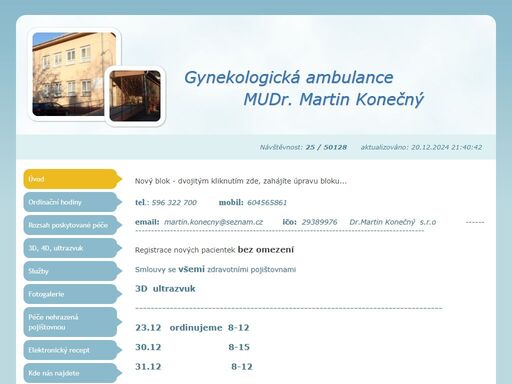Click the Návštěvnost counter 25 / 50128
The height and width of the screenshot is (384, 512).
[303, 147]
